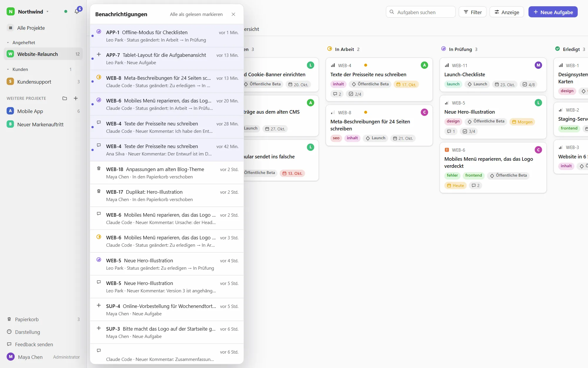Viewport: 588px width, 368px height.
Task: Open Darstellung settings
Action: pos(44,332)
